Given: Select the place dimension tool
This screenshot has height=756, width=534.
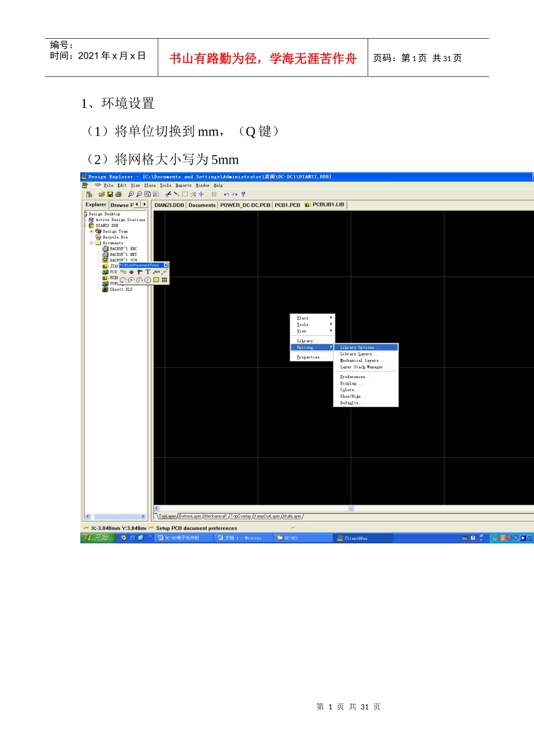Looking at the screenshot, I should pos(164,272).
